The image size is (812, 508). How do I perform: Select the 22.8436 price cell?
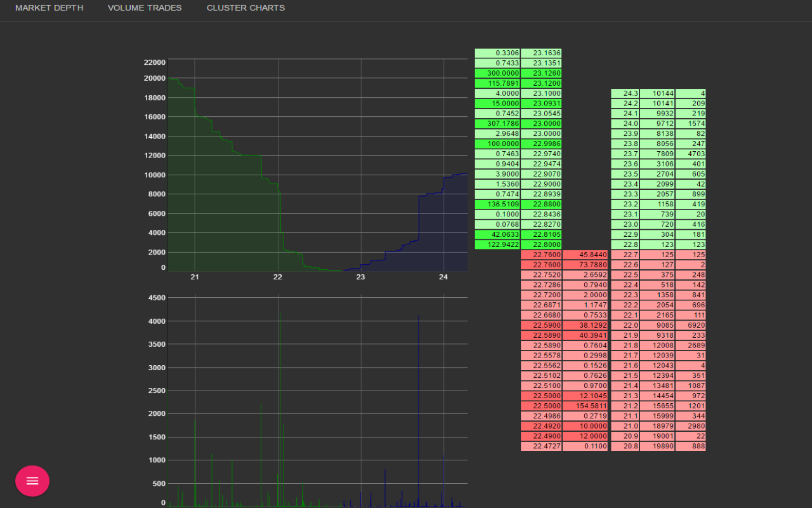coord(541,214)
